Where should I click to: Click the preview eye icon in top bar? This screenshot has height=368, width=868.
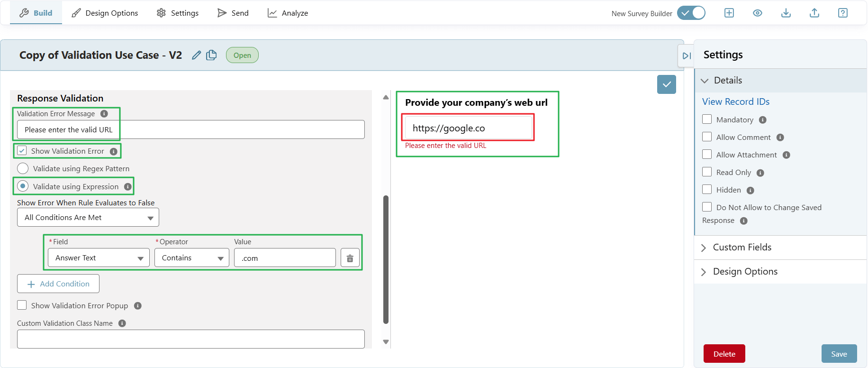click(x=758, y=13)
